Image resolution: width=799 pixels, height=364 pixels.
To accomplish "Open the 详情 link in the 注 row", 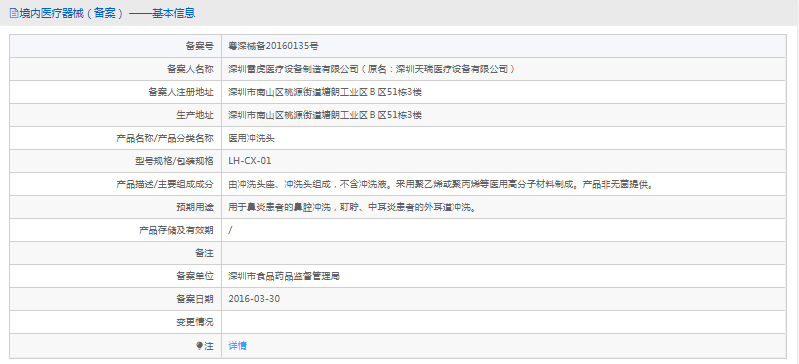I will (237, 346).
